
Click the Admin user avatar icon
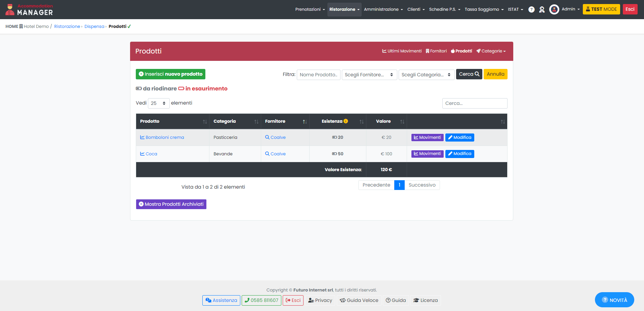pyautogui.click(x=554, y=9)
